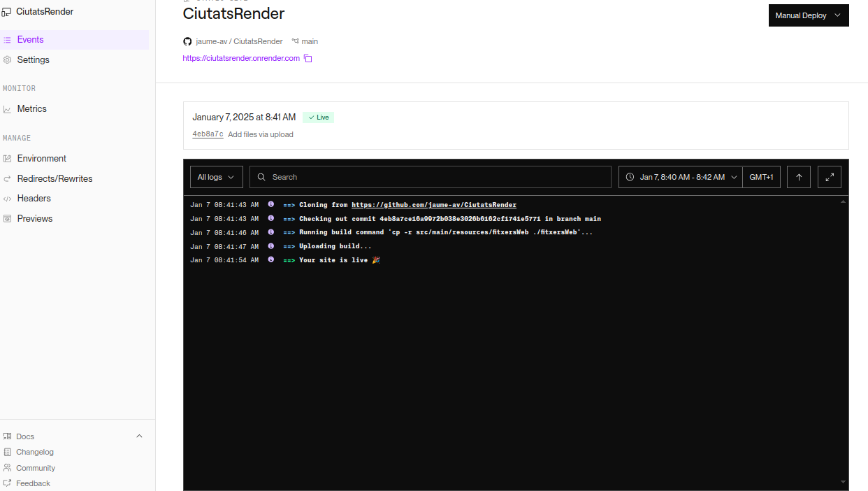Image resolution: width=868 pixels, height=491 pixels.
Task: Click the search magnifier icon
Action: (x=261, y=177)
